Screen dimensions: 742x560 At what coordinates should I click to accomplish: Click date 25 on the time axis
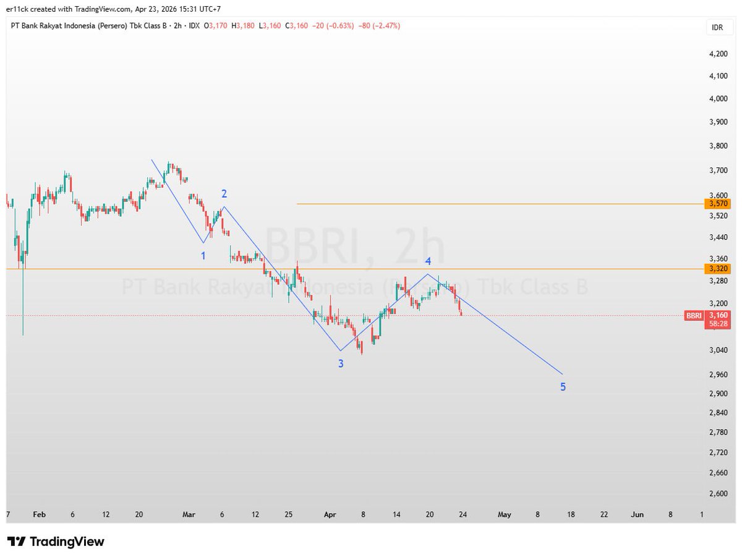click(x=289, y=514)
